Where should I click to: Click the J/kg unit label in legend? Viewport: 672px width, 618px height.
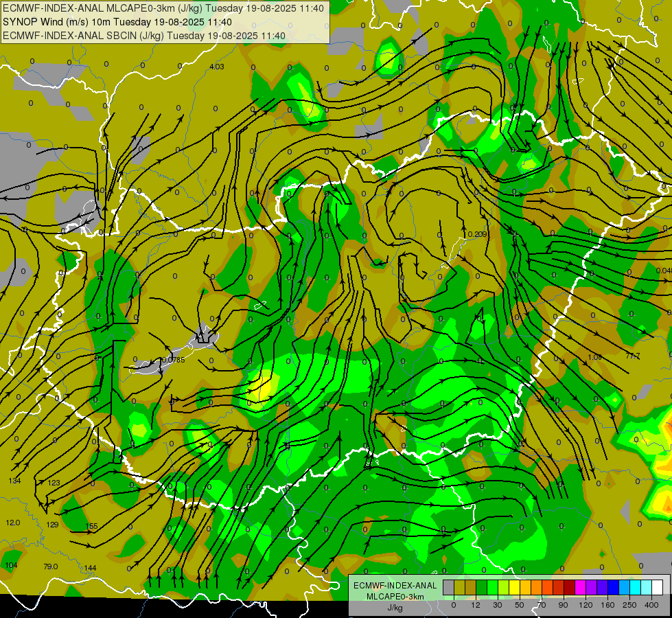click(395, 608)
